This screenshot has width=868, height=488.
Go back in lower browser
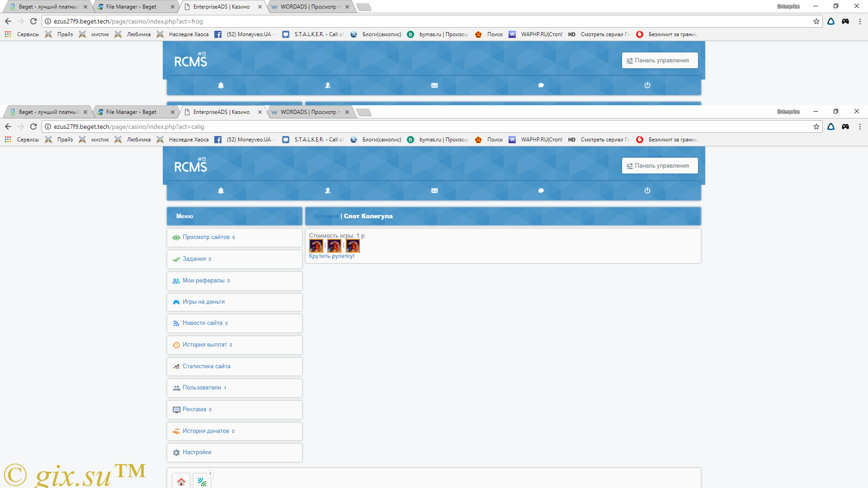8,127
